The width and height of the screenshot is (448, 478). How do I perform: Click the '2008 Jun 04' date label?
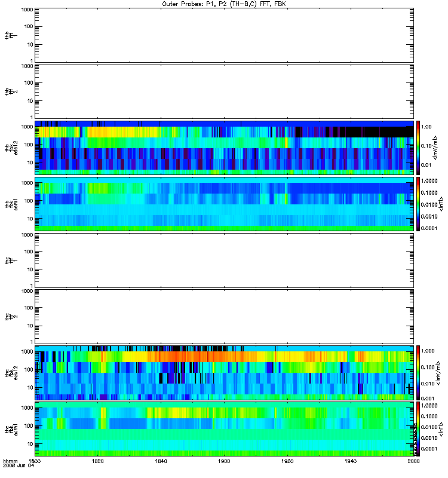tap(19, 465)
